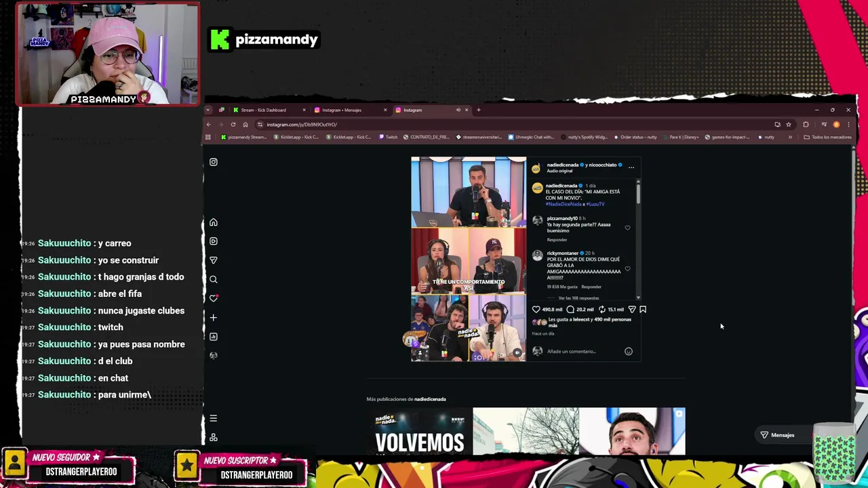Mute audio on active Instagram tab

click(458, 110)
